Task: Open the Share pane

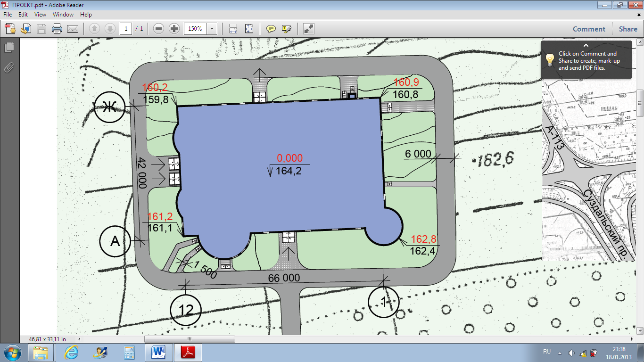Action: click(628, 29)
